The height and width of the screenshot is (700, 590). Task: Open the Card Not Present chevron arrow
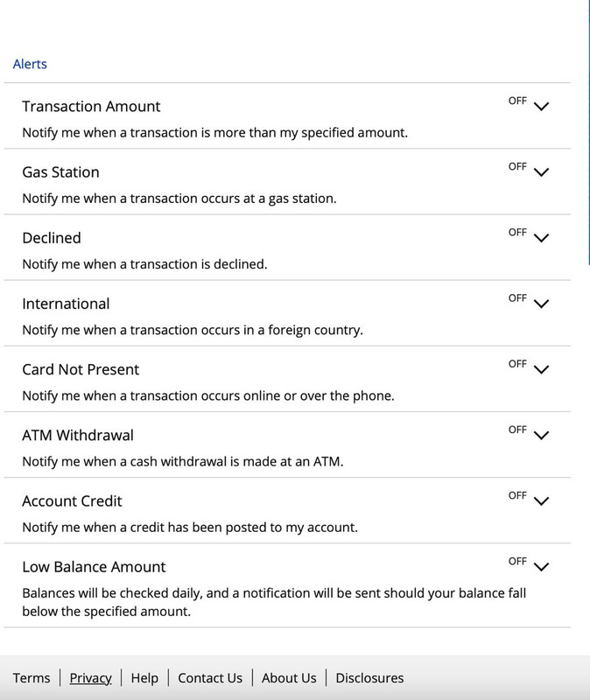click(541, 369)
